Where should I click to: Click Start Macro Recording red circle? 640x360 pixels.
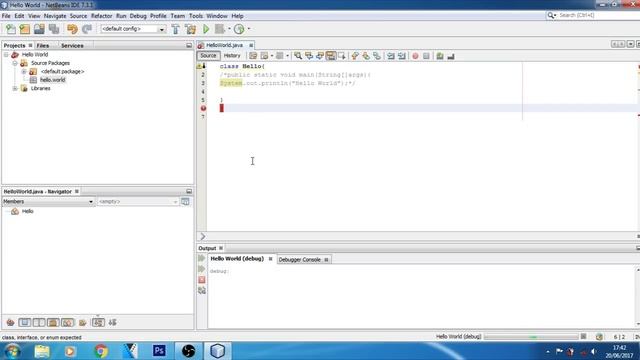[416, 56]
